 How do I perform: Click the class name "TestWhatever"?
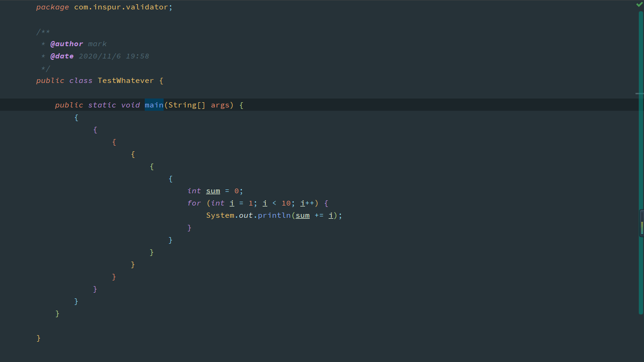[126, 81]
